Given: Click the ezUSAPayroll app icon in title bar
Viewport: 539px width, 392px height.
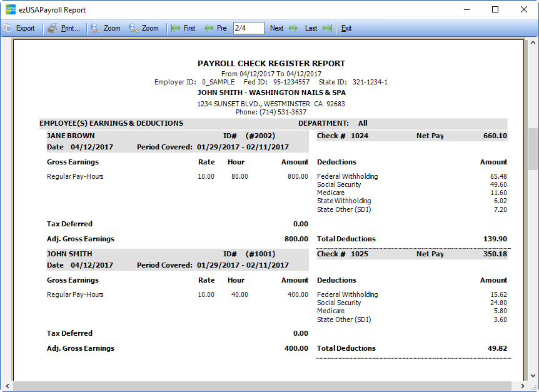Looking at the screenshot, I should (9, 9).
